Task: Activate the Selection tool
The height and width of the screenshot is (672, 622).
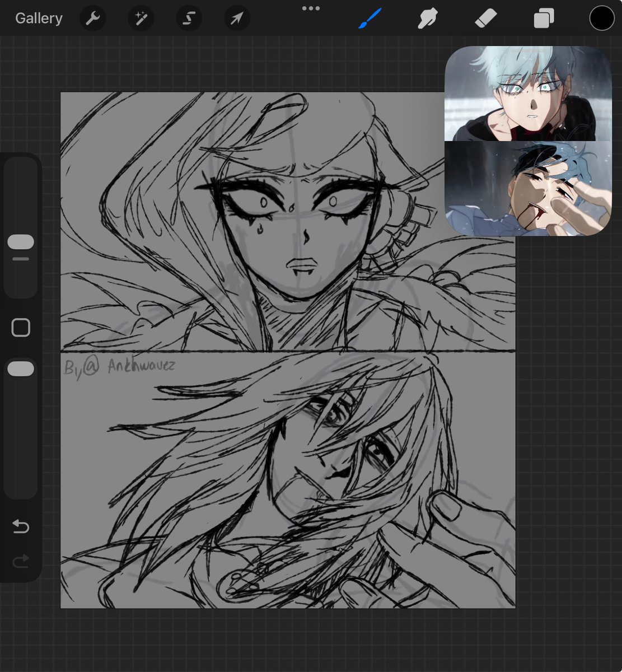Action: pos(189,19)
